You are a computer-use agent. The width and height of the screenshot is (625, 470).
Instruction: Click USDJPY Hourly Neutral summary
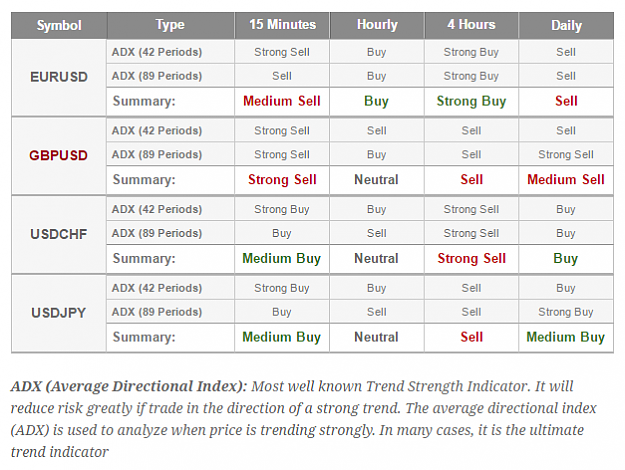click(377, 337)
